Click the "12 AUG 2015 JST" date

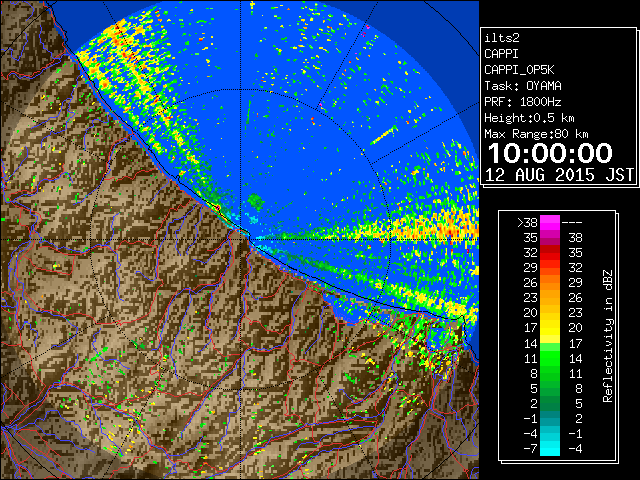pos(560,175)
